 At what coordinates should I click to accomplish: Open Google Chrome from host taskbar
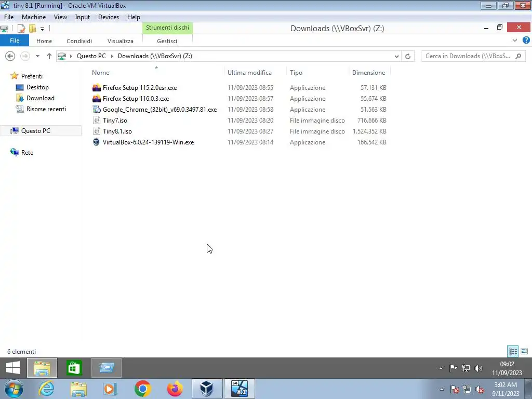click(142, 389)
